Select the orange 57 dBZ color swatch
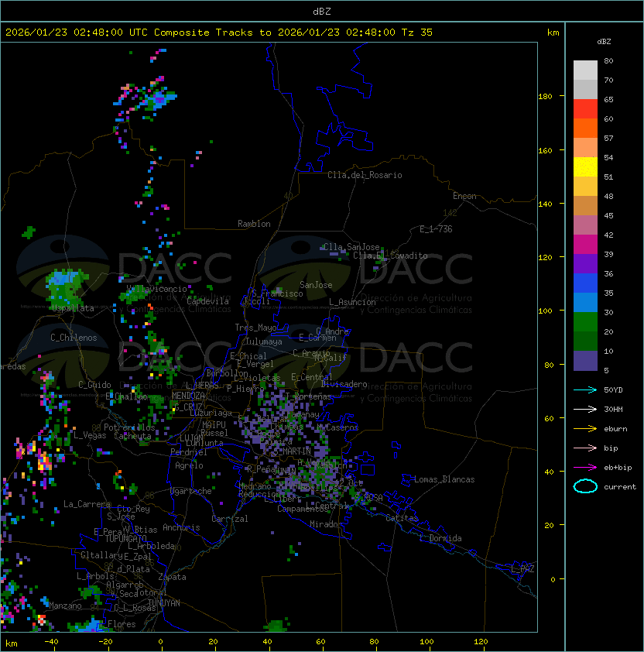The height and width of the screenshot is (652, 644). tap(585, 129)
